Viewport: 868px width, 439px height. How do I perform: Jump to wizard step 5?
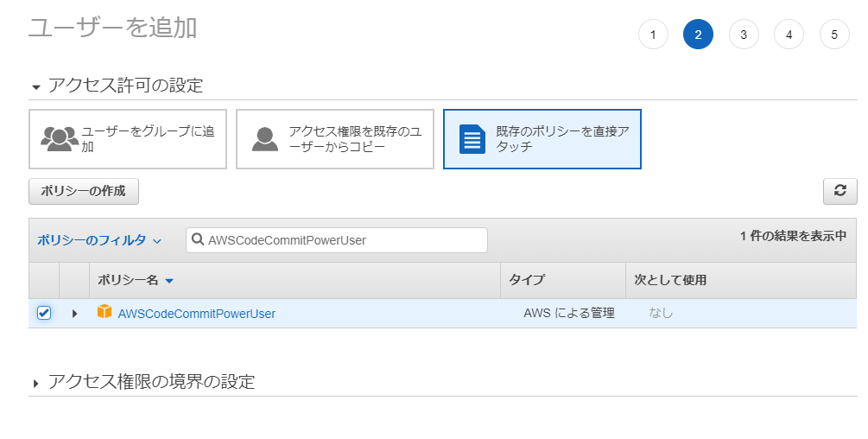click(x=834, y=35)
